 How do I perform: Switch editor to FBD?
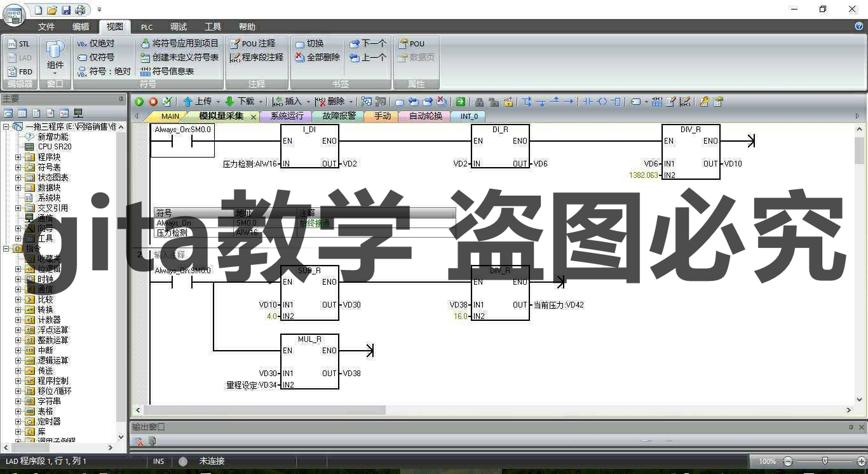20,72
